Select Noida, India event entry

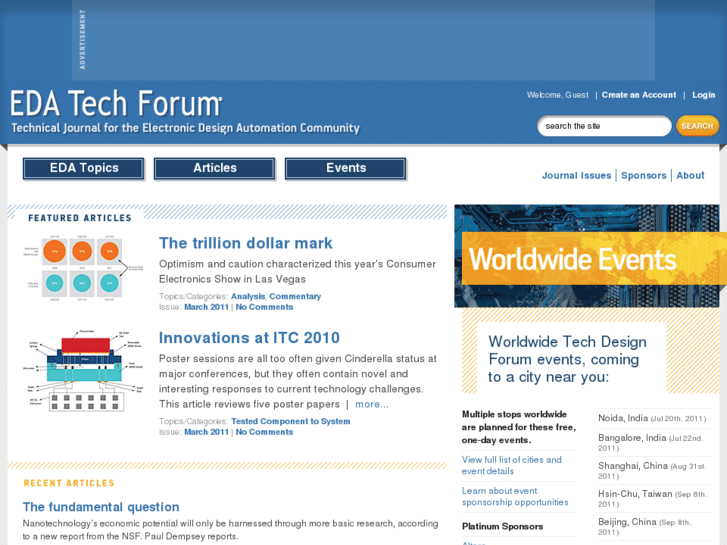pos(653,418)
